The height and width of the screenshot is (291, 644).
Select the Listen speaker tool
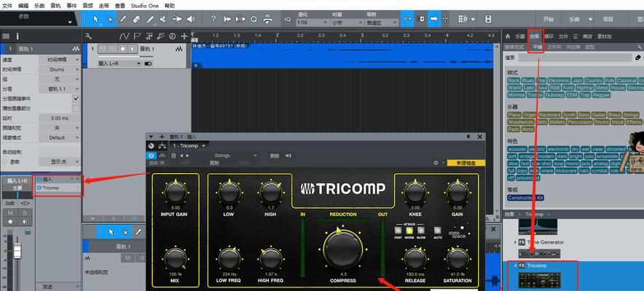pos(190,19)
